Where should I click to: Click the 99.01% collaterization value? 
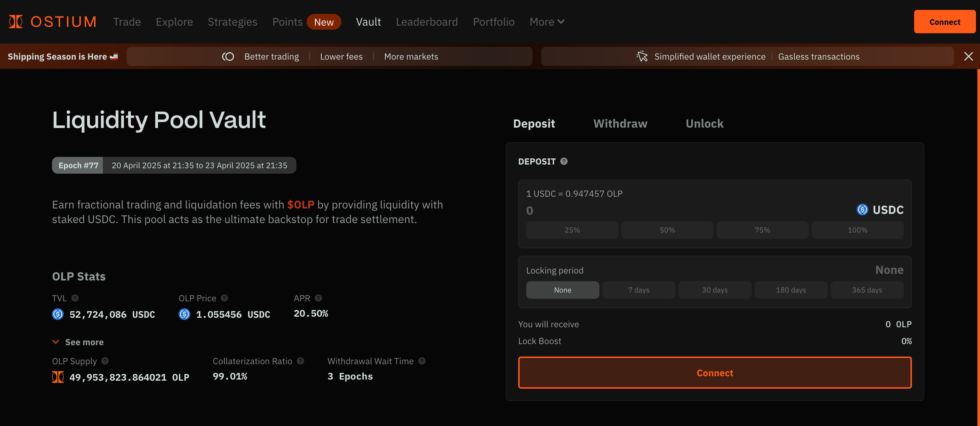point(230,376)
